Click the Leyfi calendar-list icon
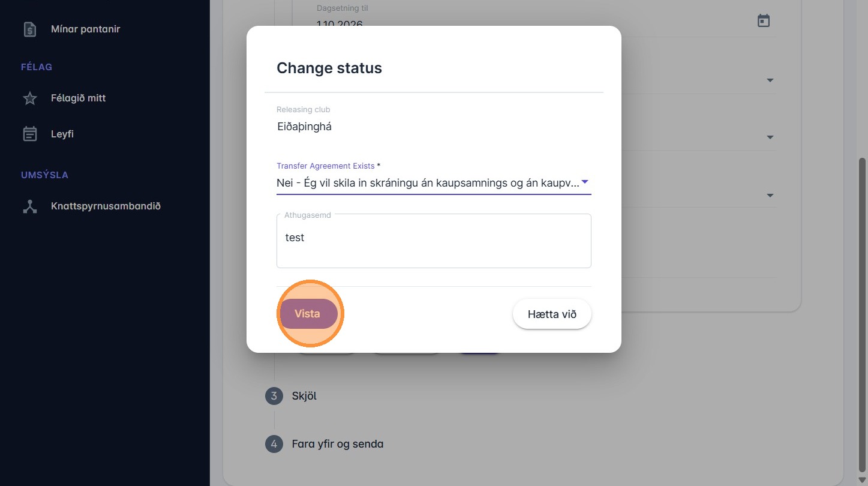The width and height of the screenshot is (868, 486). pos(30,134)
